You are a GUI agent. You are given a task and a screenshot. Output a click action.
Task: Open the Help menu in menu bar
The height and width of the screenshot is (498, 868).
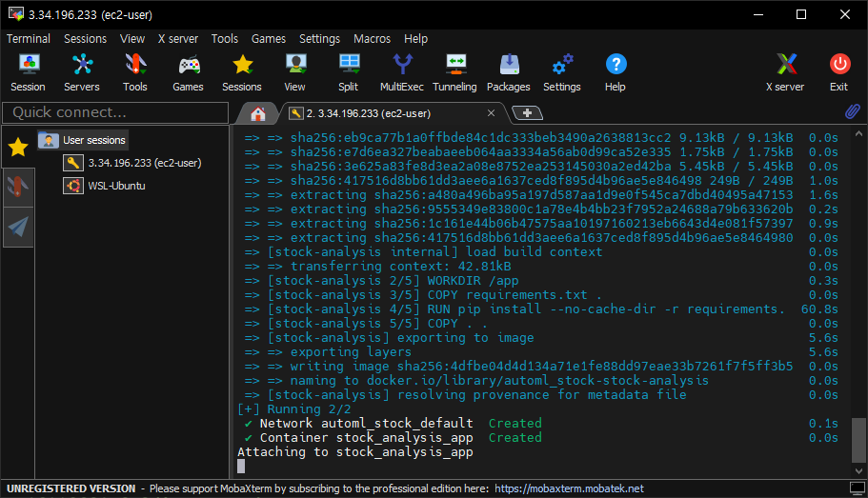[415, 39]
